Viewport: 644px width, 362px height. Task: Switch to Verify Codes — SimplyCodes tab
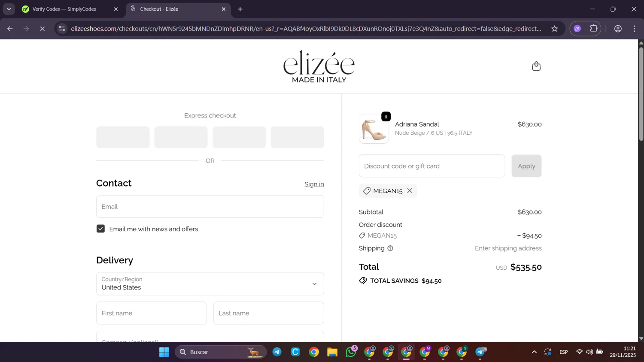click(64, 9)
